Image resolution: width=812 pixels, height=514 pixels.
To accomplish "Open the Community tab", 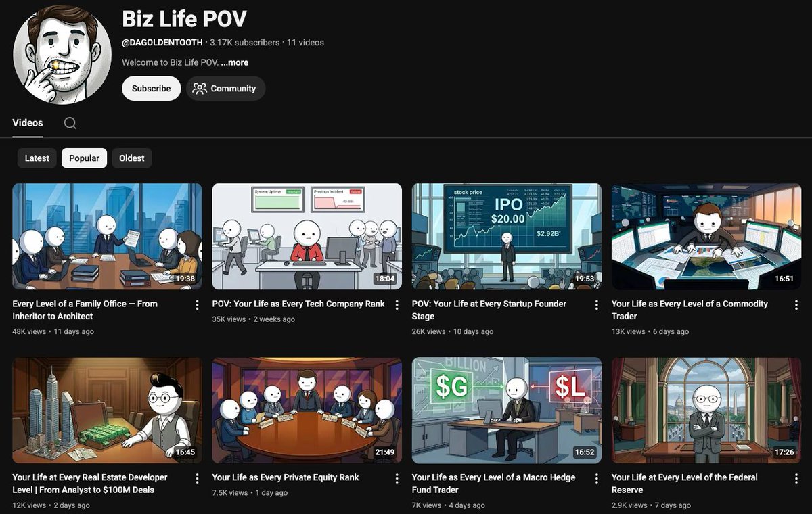I will tap(225, 88).
